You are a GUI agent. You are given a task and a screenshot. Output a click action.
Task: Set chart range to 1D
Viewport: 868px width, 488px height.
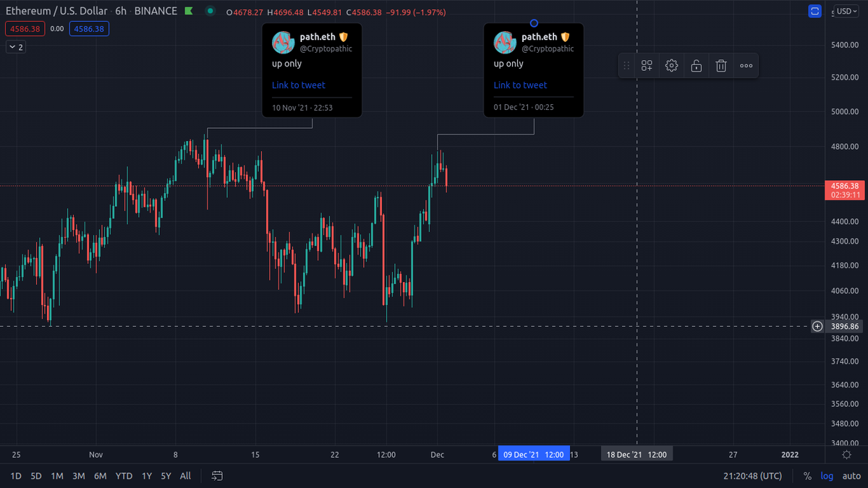point(16,476)
